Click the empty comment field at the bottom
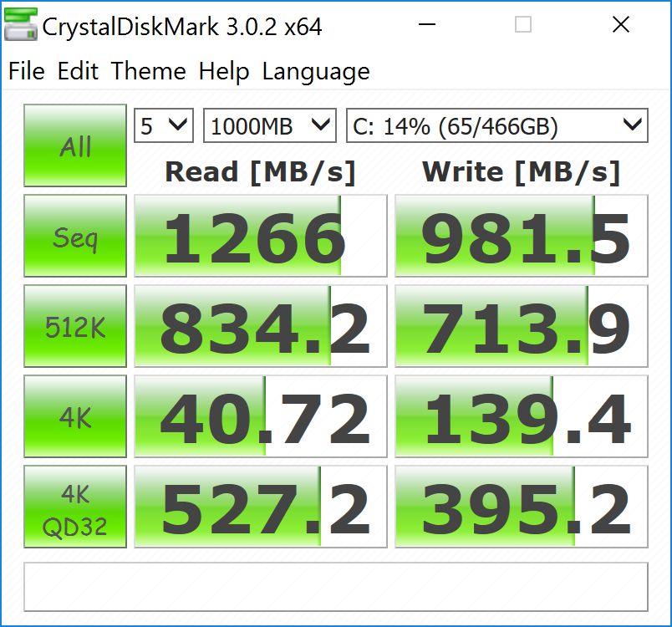The width and height of the screenshot is (672, 627). [x=336, y=587]
